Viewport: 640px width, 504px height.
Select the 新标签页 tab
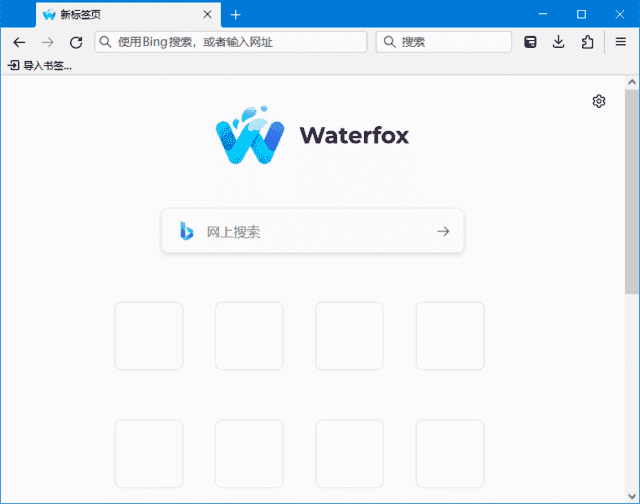click(x=110, y=14)
